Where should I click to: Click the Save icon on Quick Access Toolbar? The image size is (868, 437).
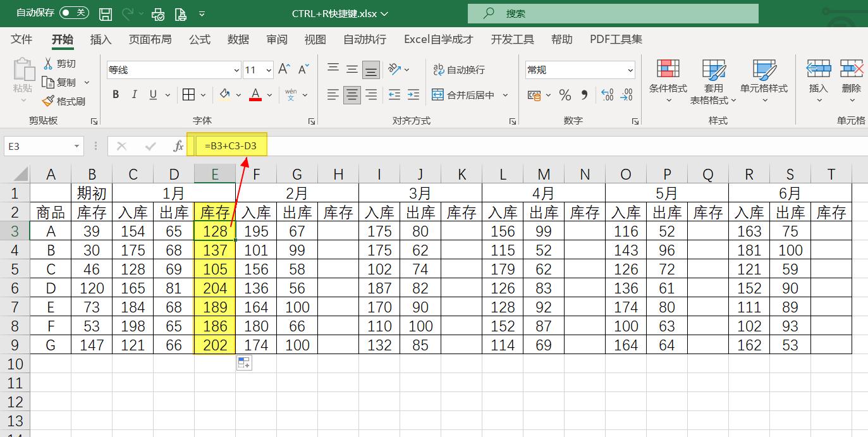pyautogui.click(x=105, y=12)
